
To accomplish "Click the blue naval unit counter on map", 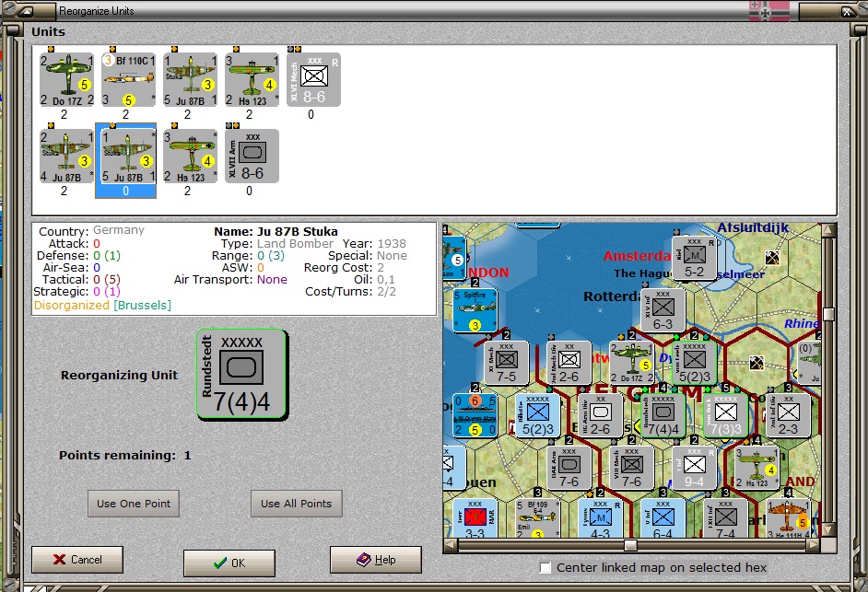I will tap(475, 415).
